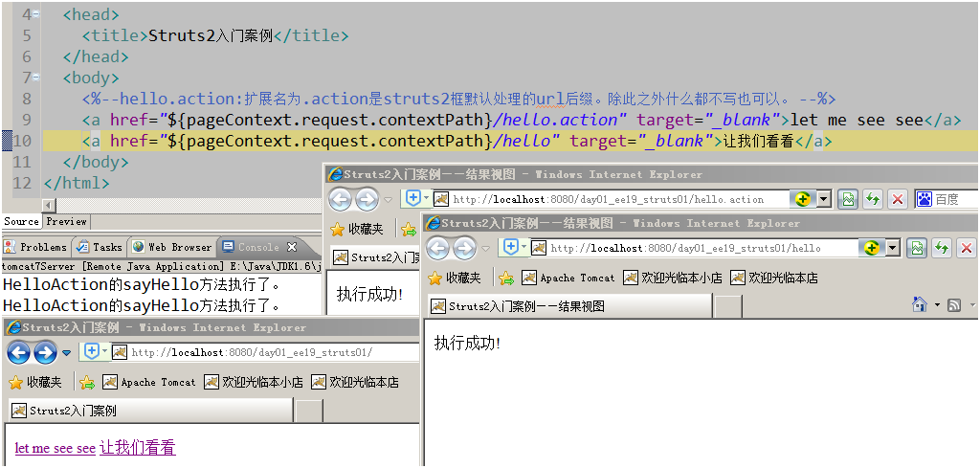Image resolution: width=980 pixels, height=468 pixels.
Task: Open recent pages dropdown in index window
Action: (x=66, y=353)
